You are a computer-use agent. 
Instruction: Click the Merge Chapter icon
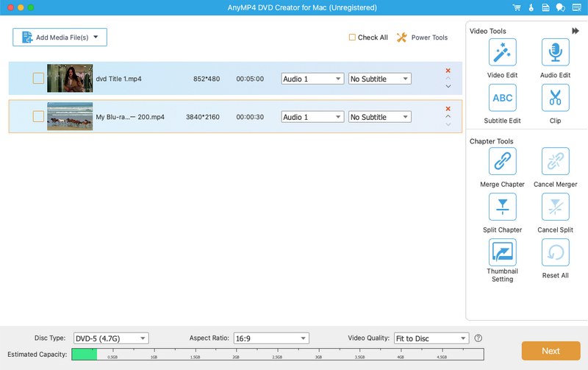502,161
